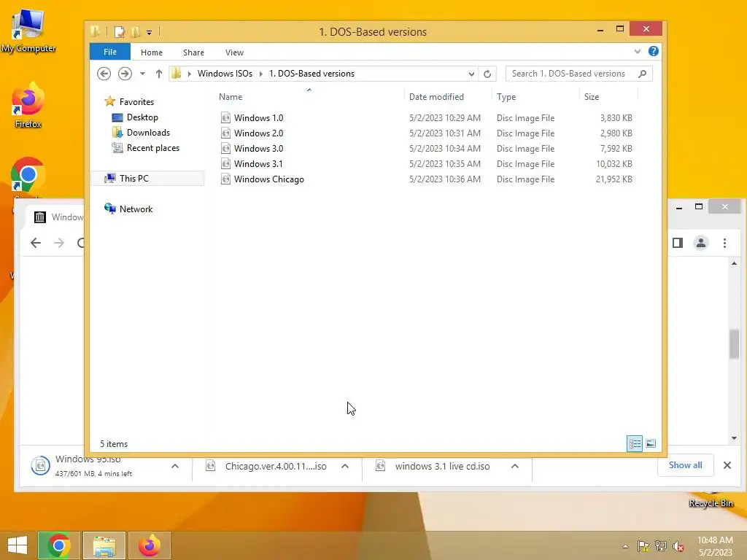Image resolution: width=747 pixels, height=560 pixels.
Task: Select Recent places in the navigation pane
Action: (x=152, y=147)
